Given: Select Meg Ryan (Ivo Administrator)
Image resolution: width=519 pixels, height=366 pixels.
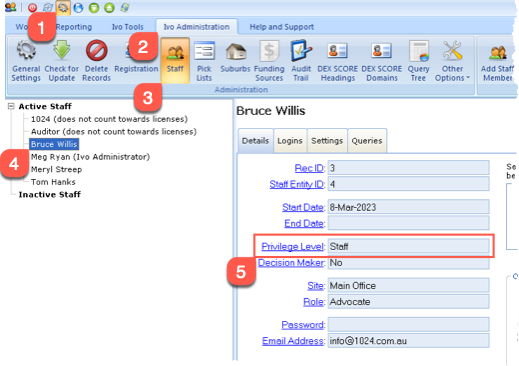Looking at the screenshot, I should pyautogui.click(x=90, y=157).
